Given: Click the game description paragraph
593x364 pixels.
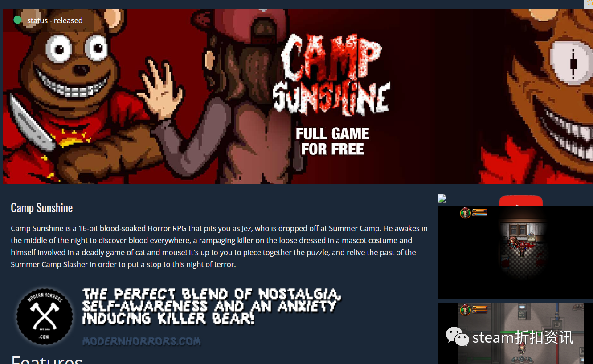Looking at the screenshot, I should point(219,246).
